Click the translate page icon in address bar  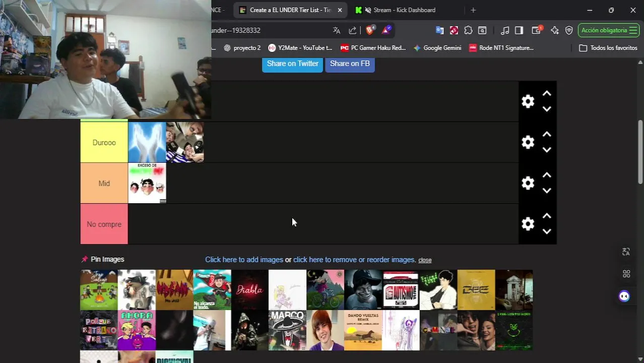pos(337,30)
